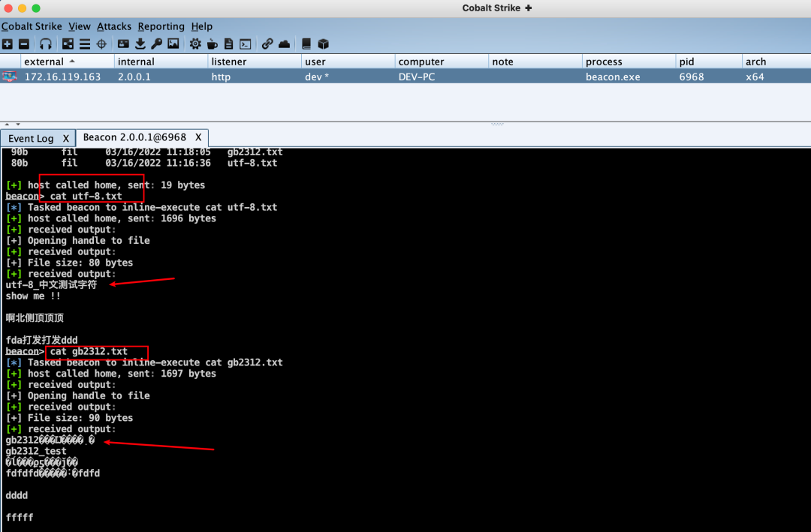Click the gear icon to generate Windows executable
Screen dimensions: 811x532
[x=195, y=44]
